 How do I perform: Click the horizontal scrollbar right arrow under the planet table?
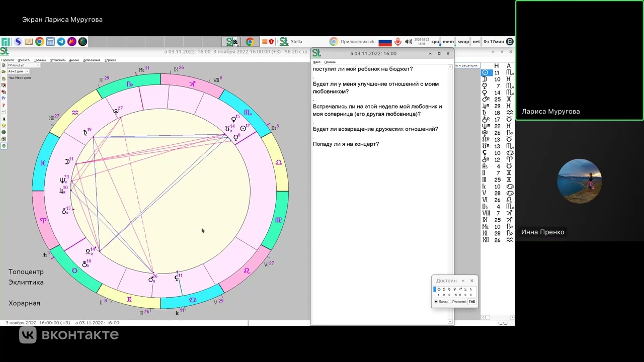click(511, 317)
